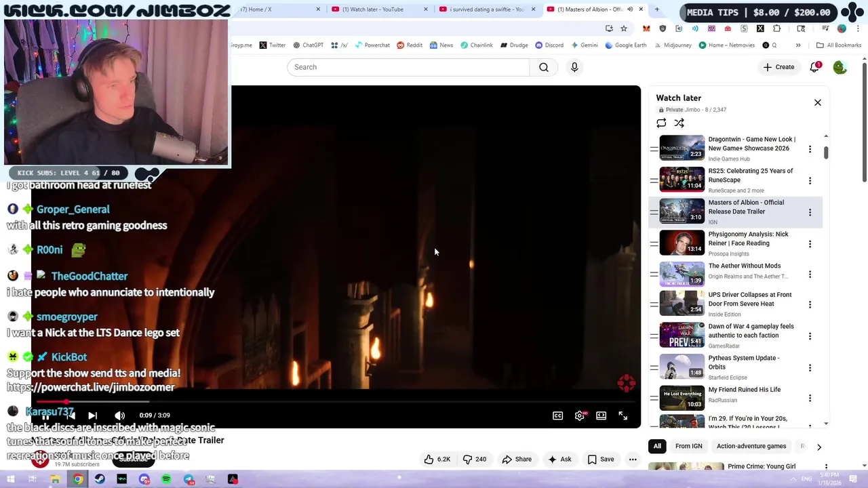
Task: Click the YouTube search magnifier button
Action: [544, 67]
